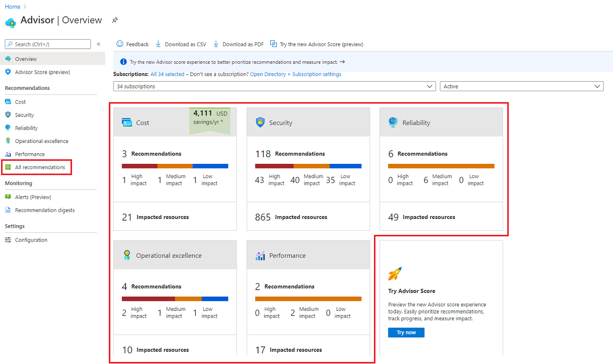The image size is (613, 364).
Task: Click the Feedback smiley icon
Action: coord(120,44)
